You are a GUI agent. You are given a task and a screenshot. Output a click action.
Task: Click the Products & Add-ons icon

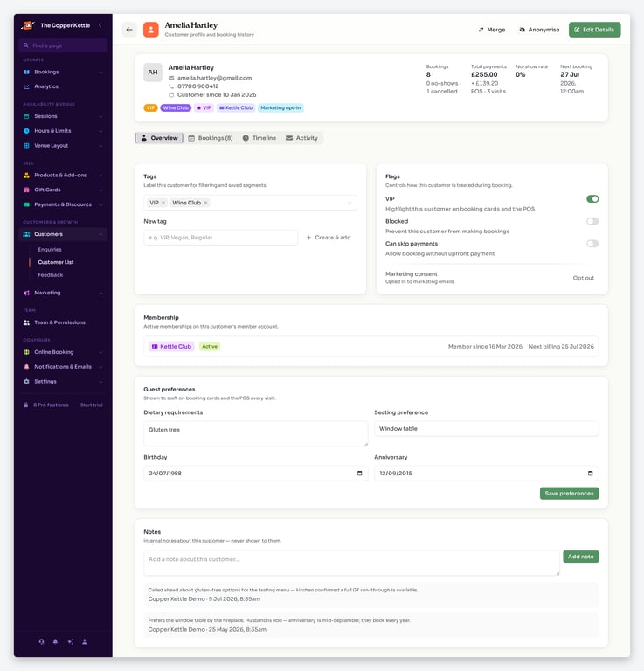26,175
